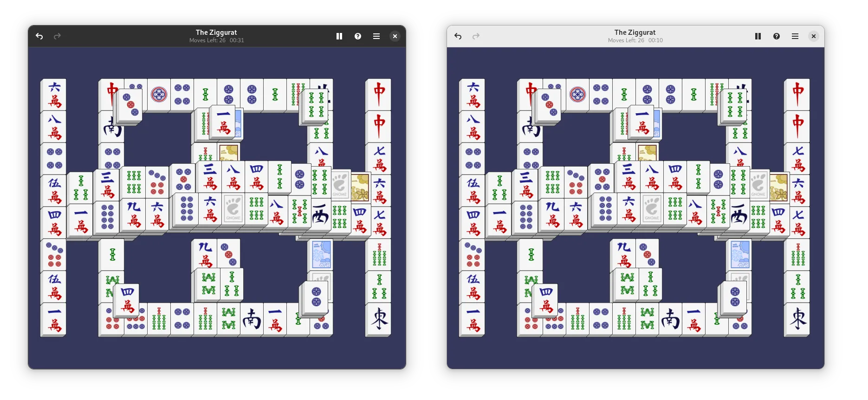
Task: Open help in dark-themed left window
Action: (x=358, y=36)
